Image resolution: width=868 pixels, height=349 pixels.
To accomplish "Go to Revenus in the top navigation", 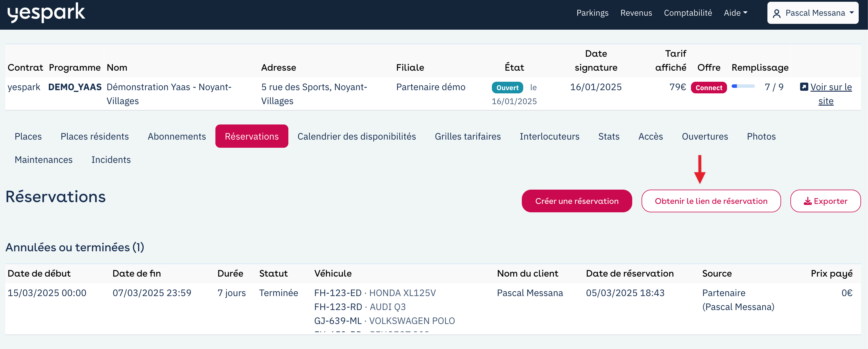I will coord(636,13).
